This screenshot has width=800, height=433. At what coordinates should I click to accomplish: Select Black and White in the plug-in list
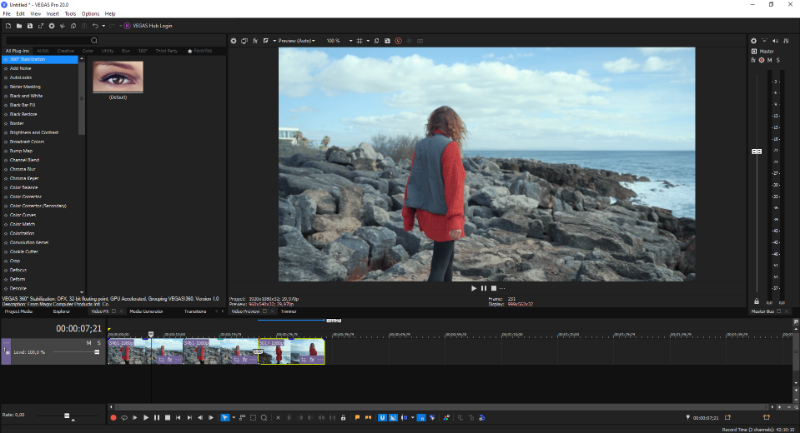click(x=25, y=96)
